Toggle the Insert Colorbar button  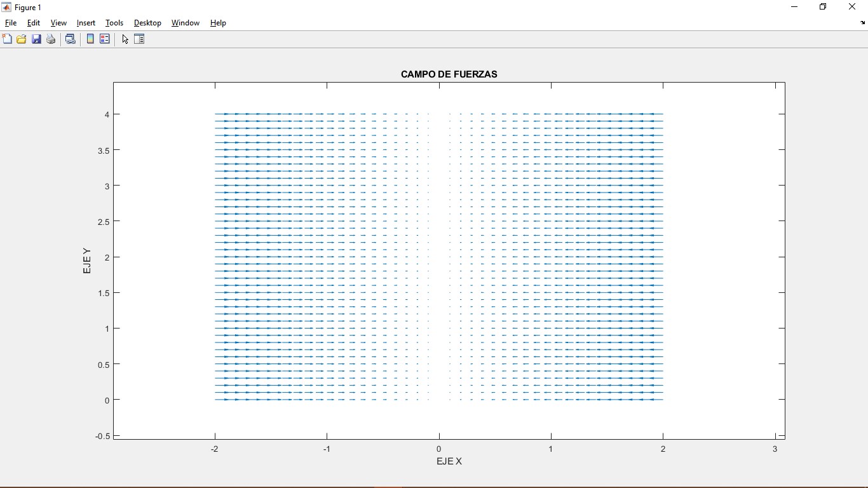[90, 39]
